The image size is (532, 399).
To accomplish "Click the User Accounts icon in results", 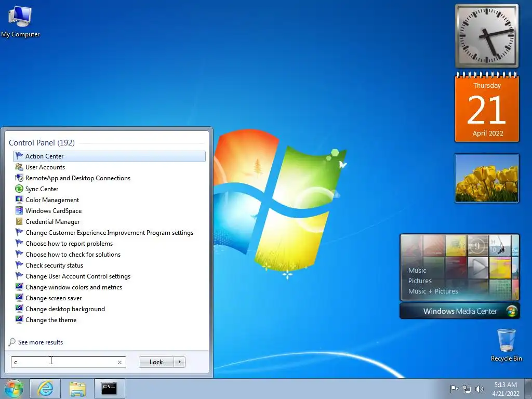I will (19, 167).
